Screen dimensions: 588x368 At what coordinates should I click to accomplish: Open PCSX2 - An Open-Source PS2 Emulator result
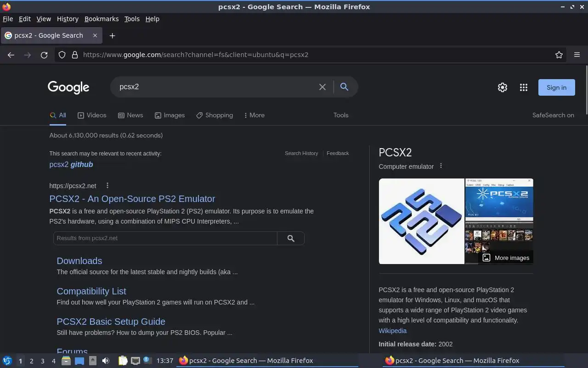pyautogui.click(x=132, y=199)
